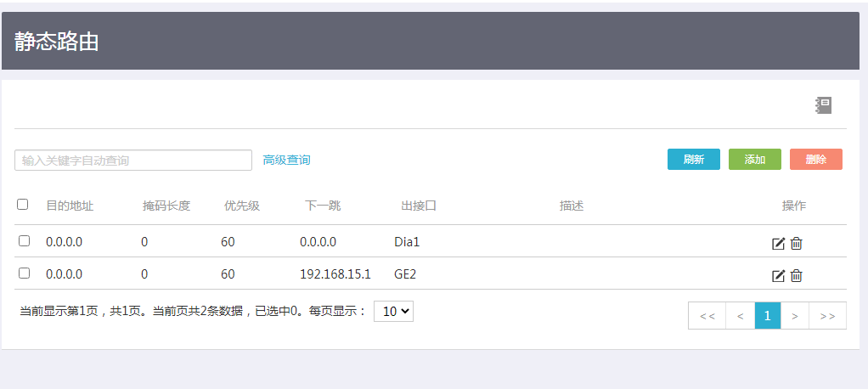The height and width of the screenshot is (389, 868).
Task: Go to the previous page
Action: 740,316
